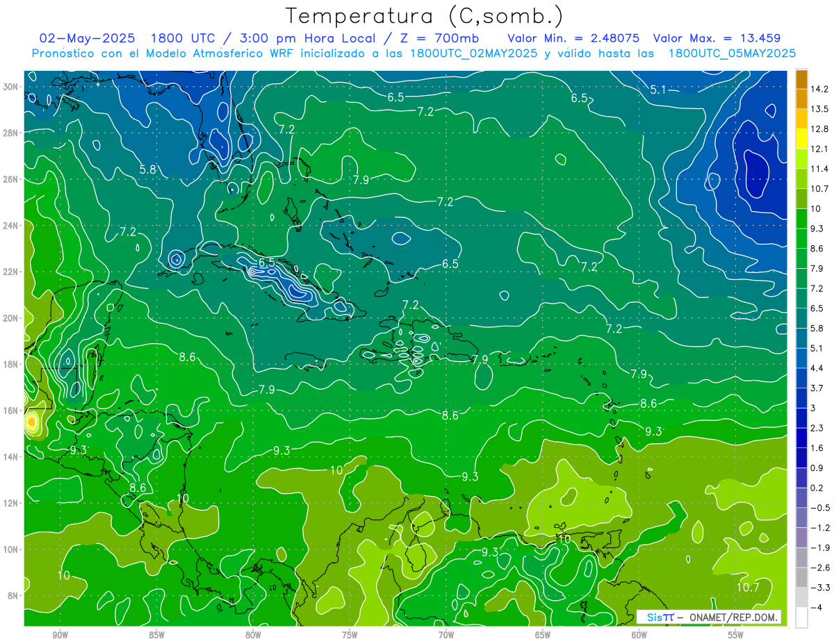Click the colorbar label "-3.3"
This screenshot has height=644, width=834.
820,588
